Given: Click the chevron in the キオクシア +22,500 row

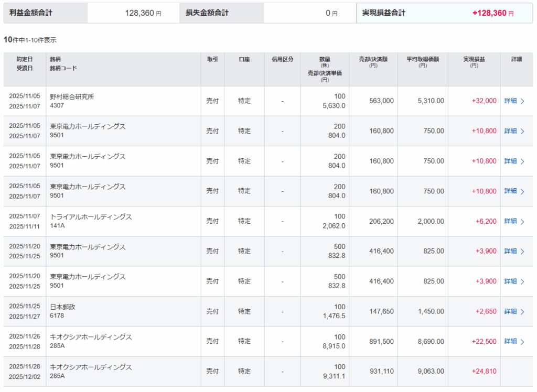Looking at the screenshot, I should click(522, 342).
